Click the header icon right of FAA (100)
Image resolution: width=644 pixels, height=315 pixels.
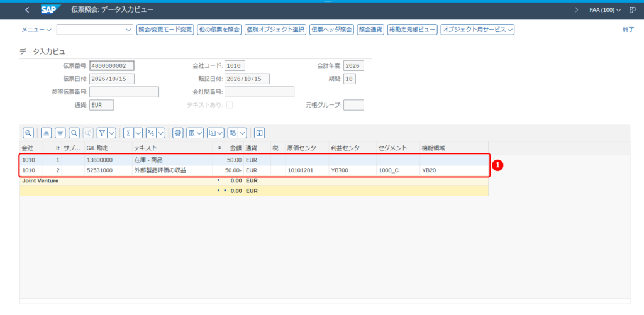coord(633,10)
